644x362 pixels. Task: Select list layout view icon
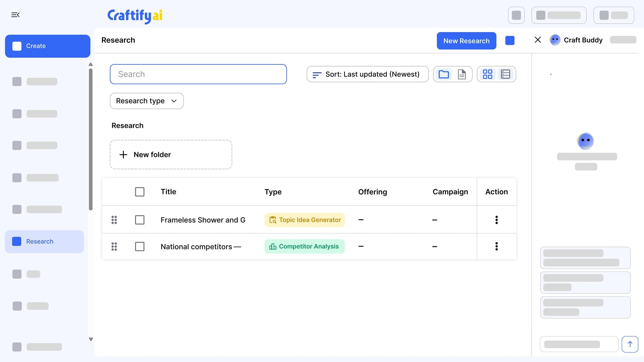(505, 74)
